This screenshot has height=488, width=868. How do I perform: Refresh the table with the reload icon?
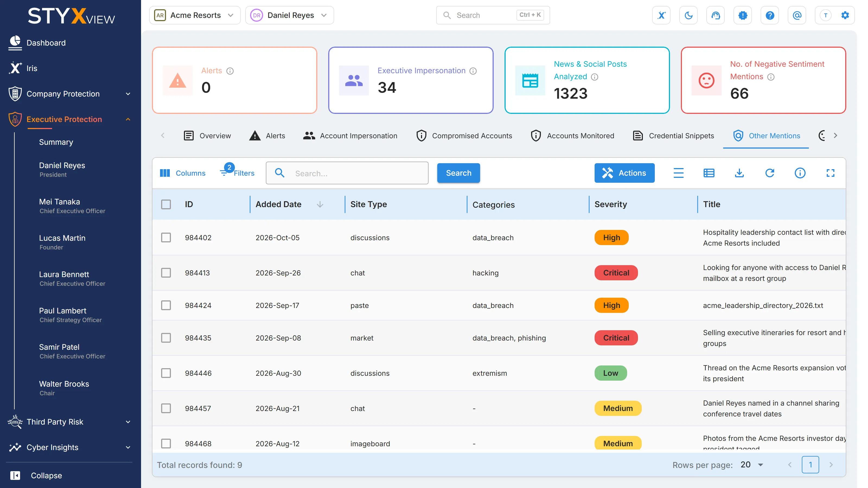coord(770,173)
